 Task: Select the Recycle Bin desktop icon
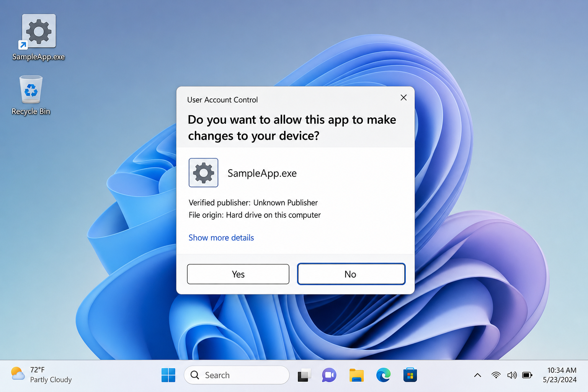(31, 95)
